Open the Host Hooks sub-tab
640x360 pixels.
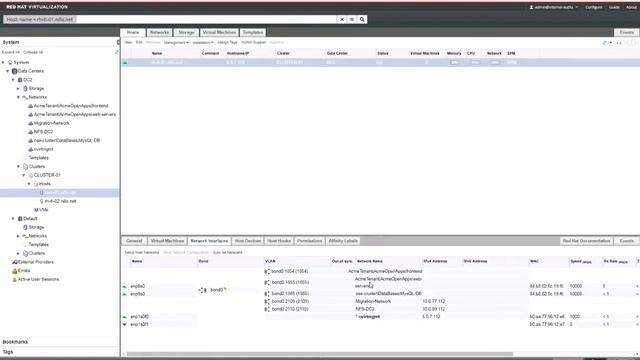coord(279,241)
